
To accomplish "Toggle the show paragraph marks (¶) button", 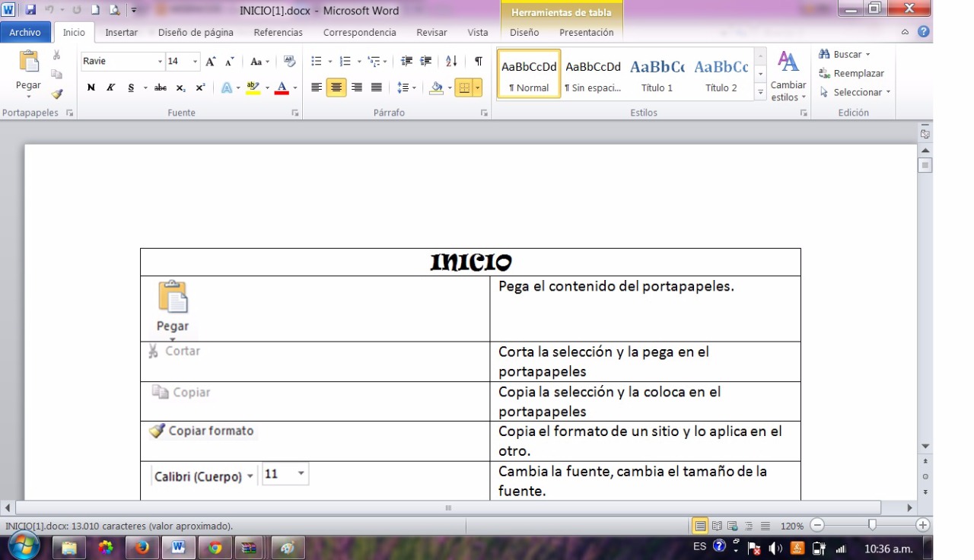I will pyautogui.click(x=478, y=62).
